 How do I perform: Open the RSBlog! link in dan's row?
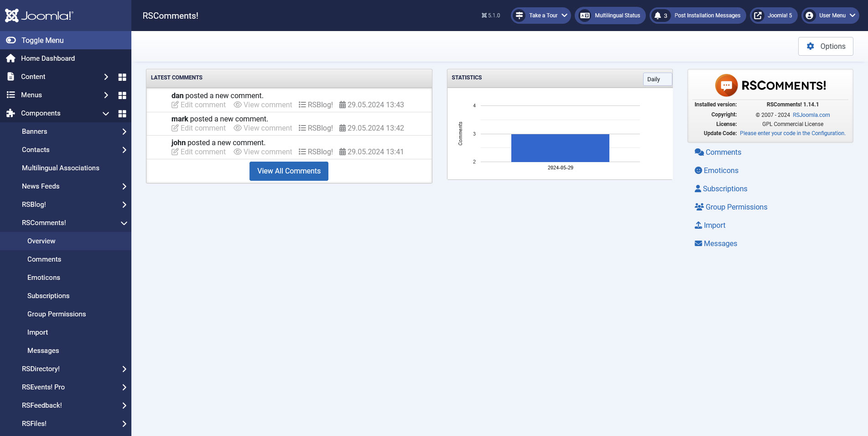(316, 105)
